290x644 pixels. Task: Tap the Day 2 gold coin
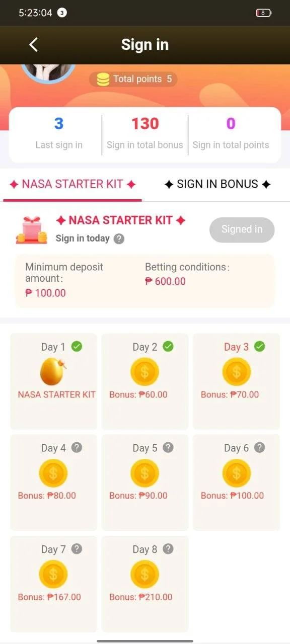tap(145, 372)
